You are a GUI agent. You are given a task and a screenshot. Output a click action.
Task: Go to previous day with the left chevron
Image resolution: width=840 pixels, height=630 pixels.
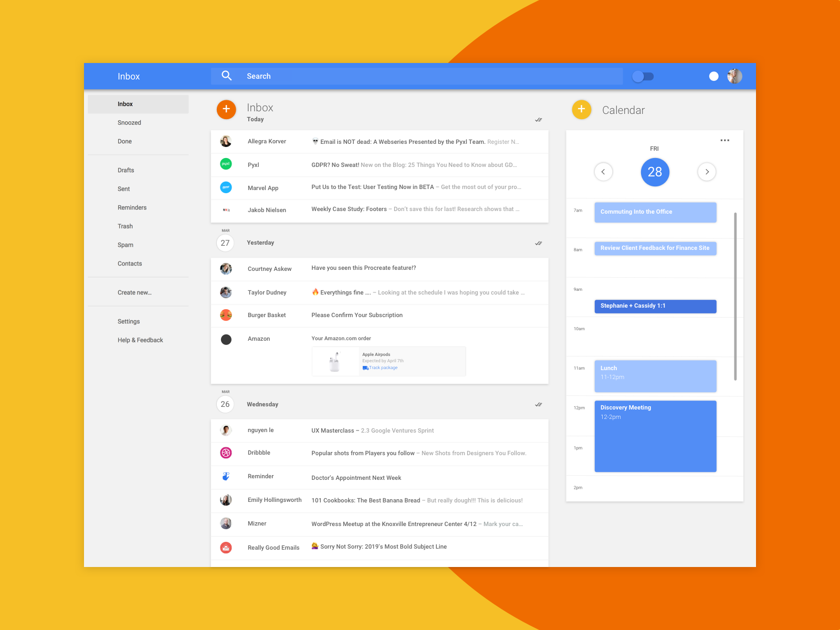[x=604, y=172]
